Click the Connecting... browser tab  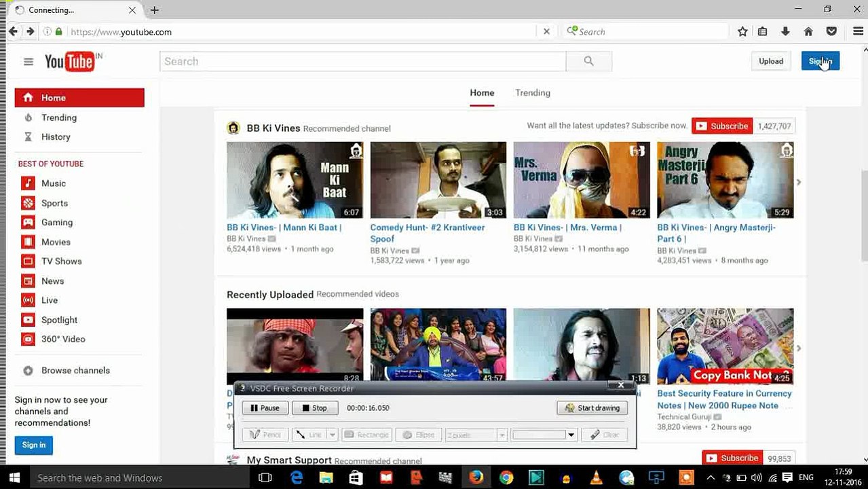point(74,10)
